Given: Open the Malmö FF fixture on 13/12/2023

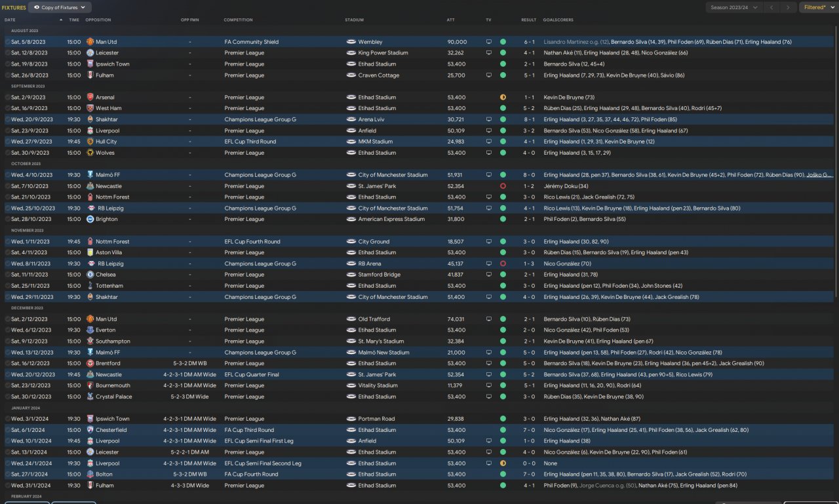Looking at the screenshot, I should click(419, 353).
